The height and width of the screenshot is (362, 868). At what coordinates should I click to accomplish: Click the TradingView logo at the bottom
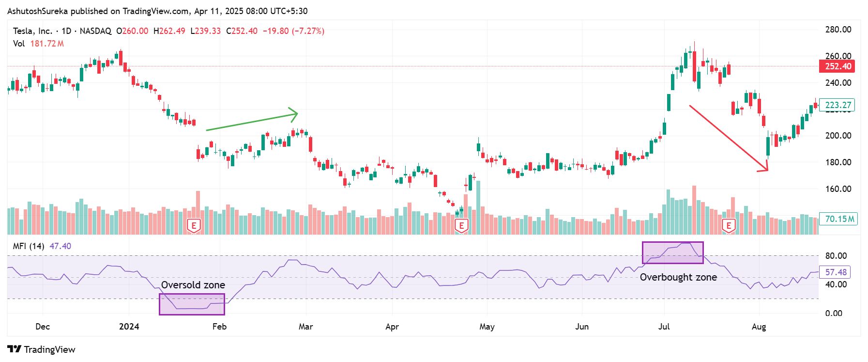tap(41, 349)
